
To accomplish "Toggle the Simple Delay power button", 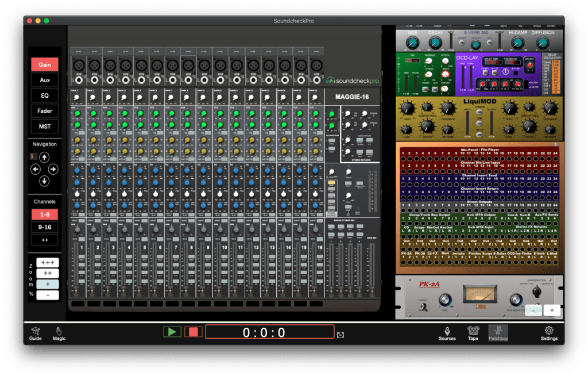I will 425,89.
